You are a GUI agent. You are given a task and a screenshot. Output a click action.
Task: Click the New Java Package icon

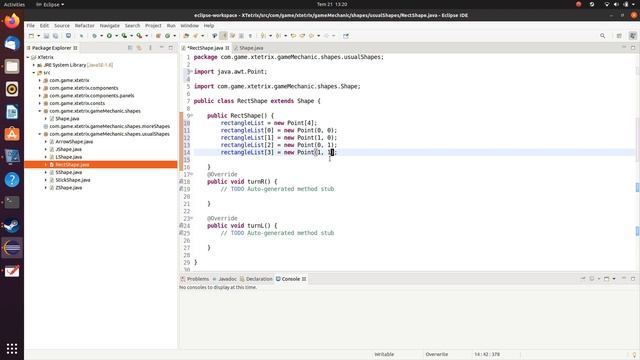click(158, 36)
